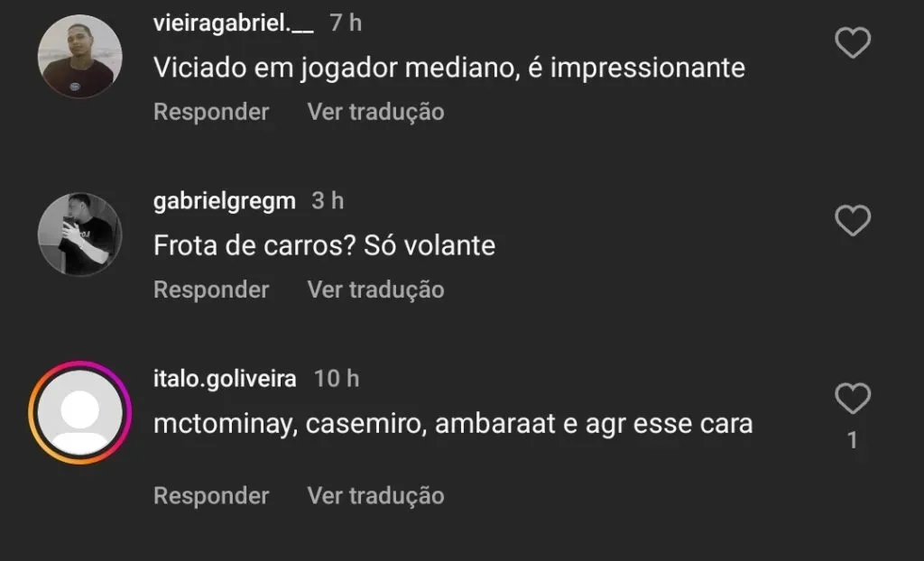The image size is (924, 561).
Task: View the like count on italo.goliveira's comment
Action: point(852,441)
